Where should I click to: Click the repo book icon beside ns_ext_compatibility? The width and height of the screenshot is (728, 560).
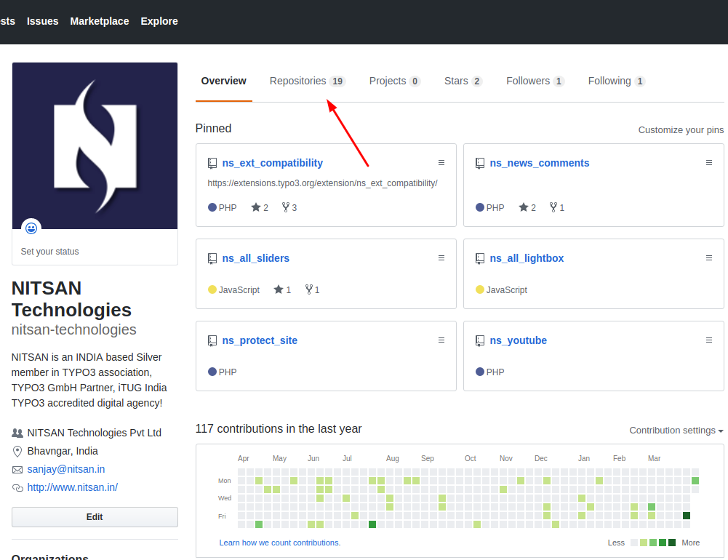(212, 163)
